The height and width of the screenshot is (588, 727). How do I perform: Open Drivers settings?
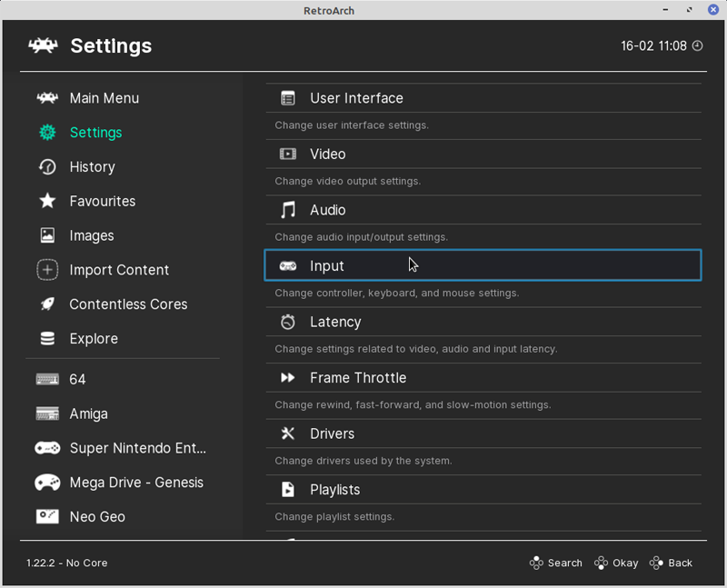(x=483, y=434)
